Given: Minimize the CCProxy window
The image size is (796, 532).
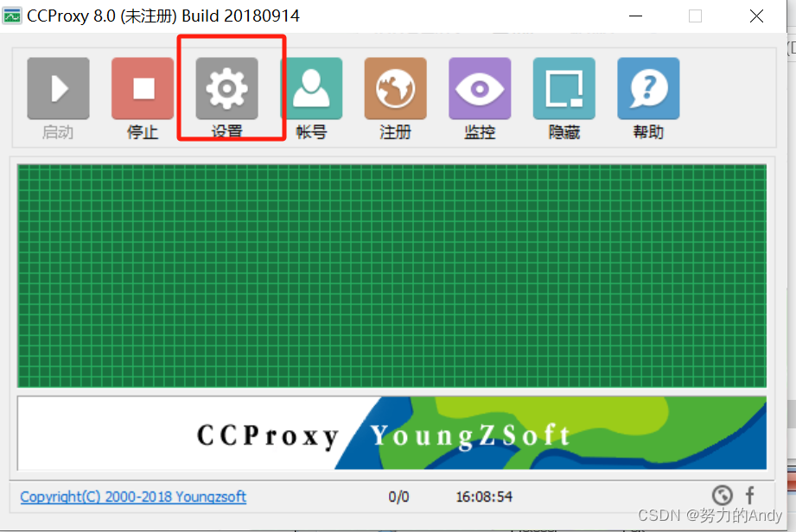Looking at the screenshot, I should [x=635, y=16].
